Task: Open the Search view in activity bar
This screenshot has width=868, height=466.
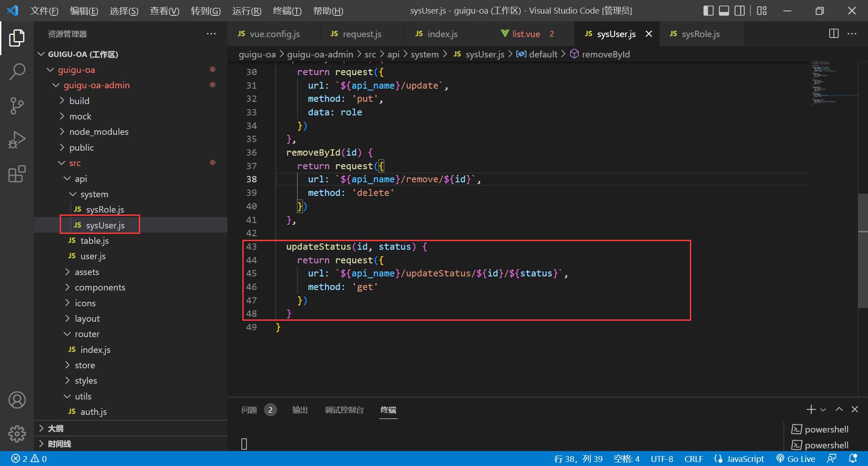Action: point(17,71)
